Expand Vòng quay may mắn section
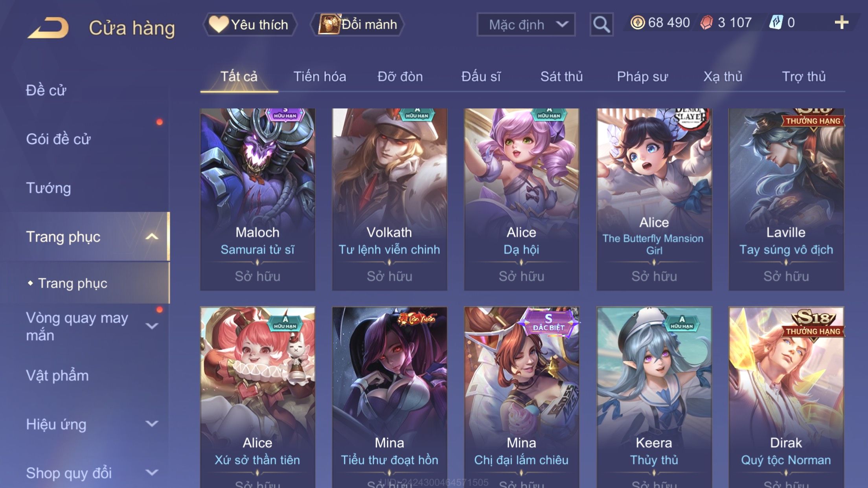Viewport: 868px width, 488px height. tap(152, 326)
